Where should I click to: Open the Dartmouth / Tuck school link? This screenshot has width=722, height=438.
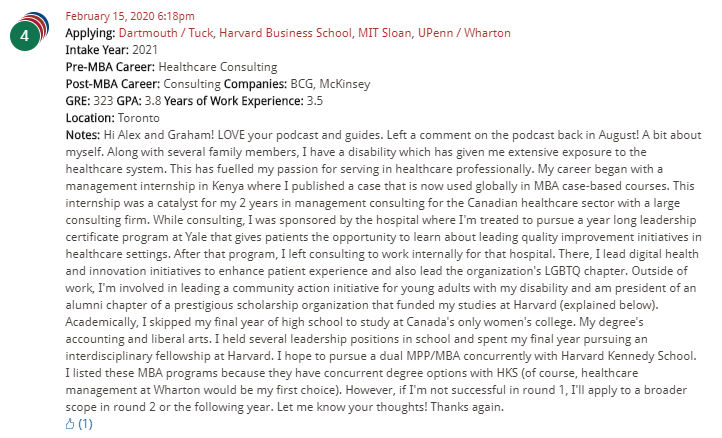(162, 32)
